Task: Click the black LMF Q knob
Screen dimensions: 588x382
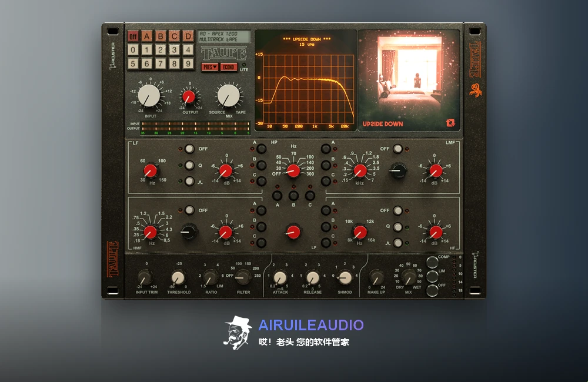Action: [398, 170]
